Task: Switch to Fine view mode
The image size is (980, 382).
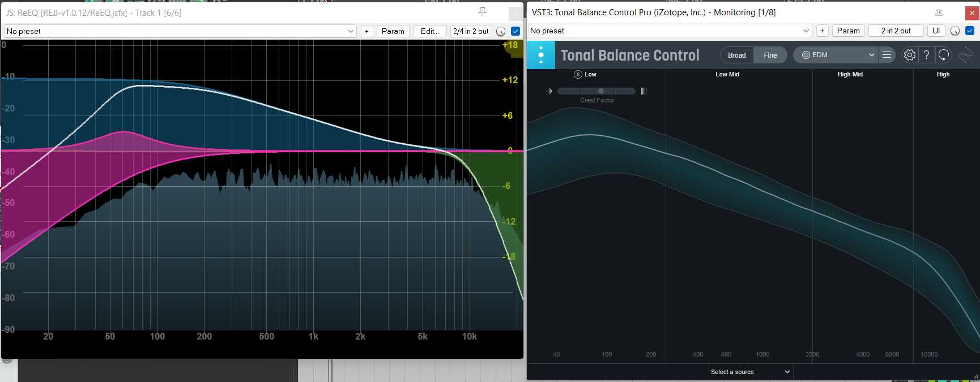Action: click(x=770, y=55)
